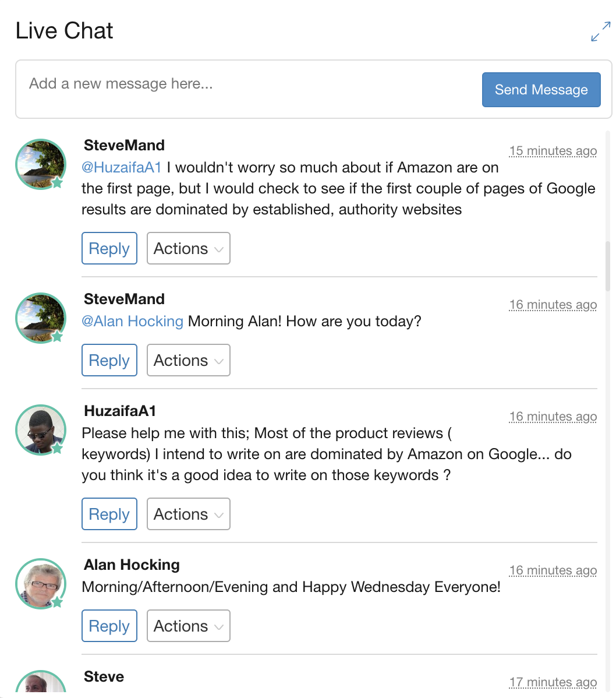Click Steve's avatar at the bottom
616x698 pixels.
[x=41, y=682]
